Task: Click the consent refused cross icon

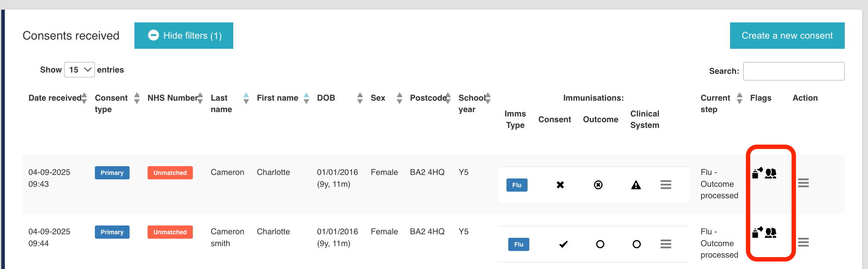Action: click(x=560, y=185)
